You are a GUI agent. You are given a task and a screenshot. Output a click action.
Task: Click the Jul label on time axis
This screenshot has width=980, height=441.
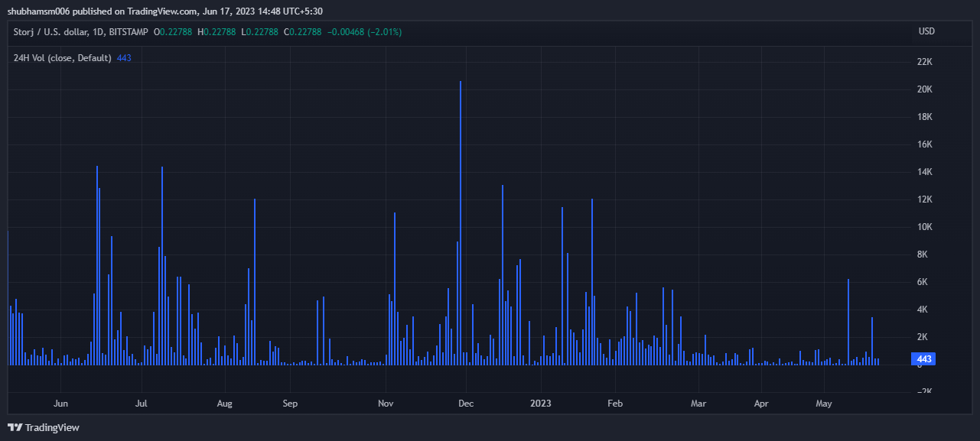[x=141, y=404]
